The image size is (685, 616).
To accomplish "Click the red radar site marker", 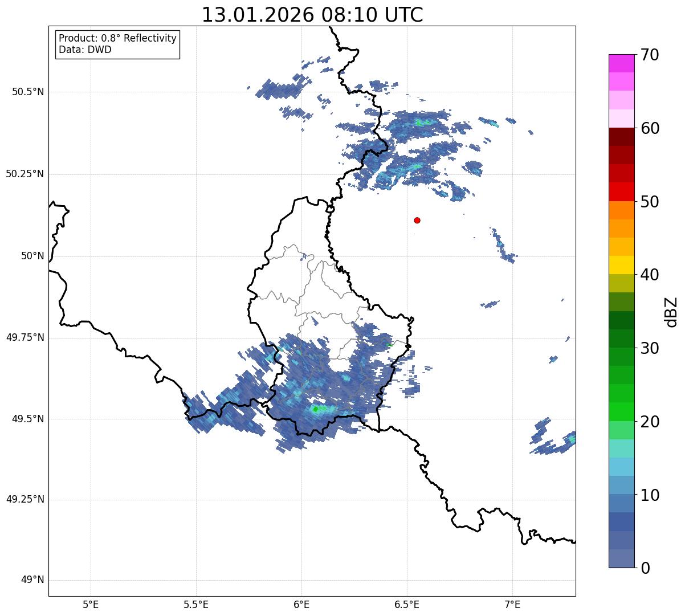I will (417, 220).
